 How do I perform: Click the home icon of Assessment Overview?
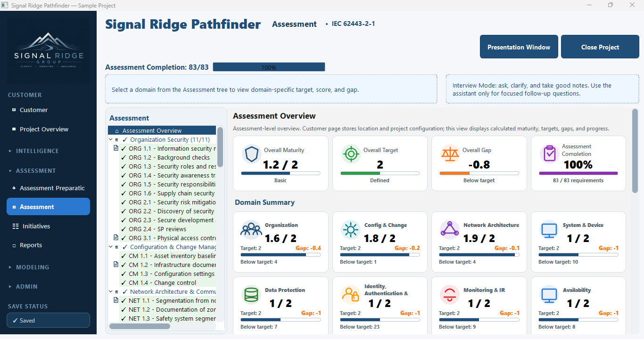pyautogui.click(x=117, y=131)
